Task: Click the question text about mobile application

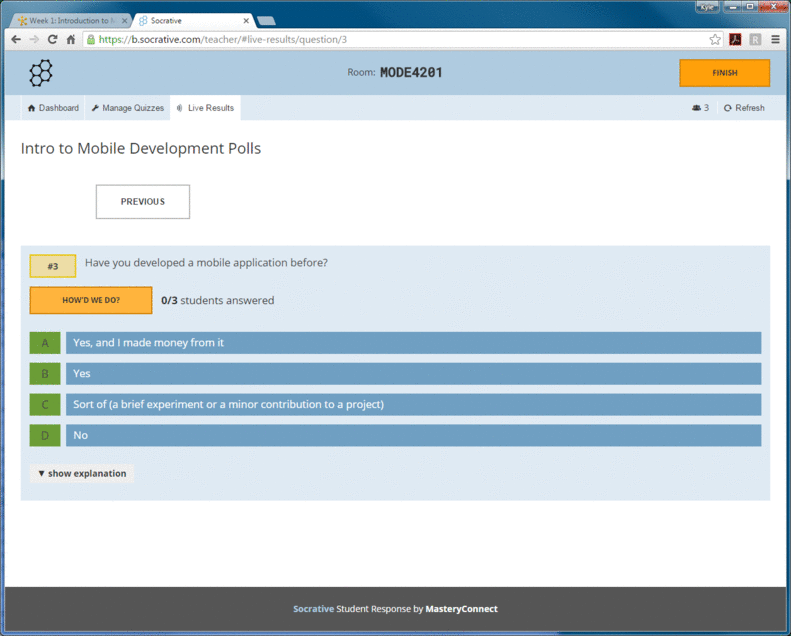Action: (206, 263)
